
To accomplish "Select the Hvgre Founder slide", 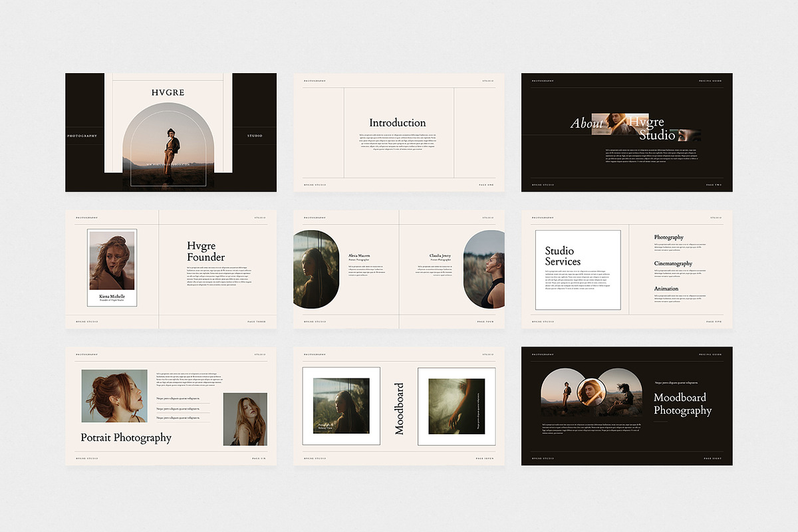I will (x=171, y=269).
